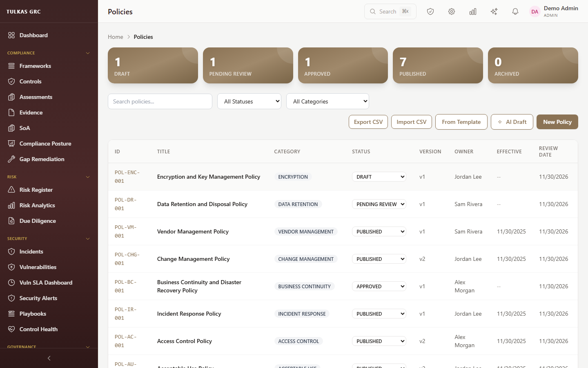Change the Pending Review status for Data Retention policy

pos(379,204)
